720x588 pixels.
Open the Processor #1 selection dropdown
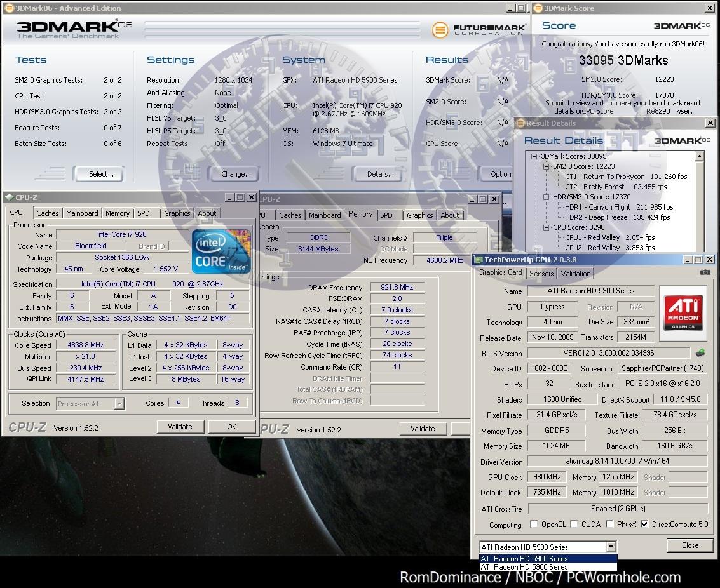click(119, 404)
